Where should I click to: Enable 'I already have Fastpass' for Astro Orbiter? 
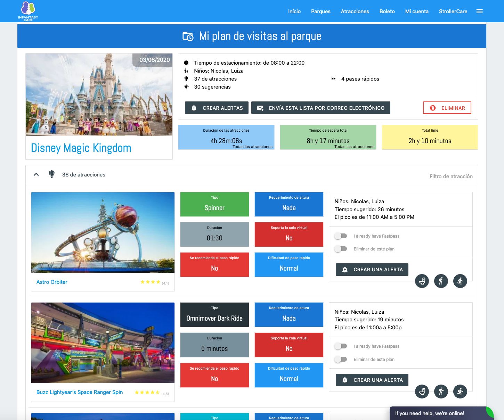coord(341,236)
